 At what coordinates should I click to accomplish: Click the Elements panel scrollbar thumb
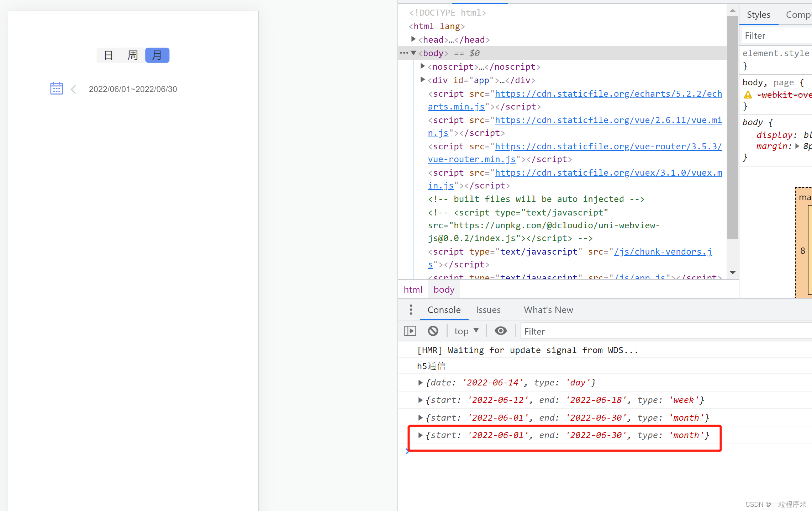733,127
